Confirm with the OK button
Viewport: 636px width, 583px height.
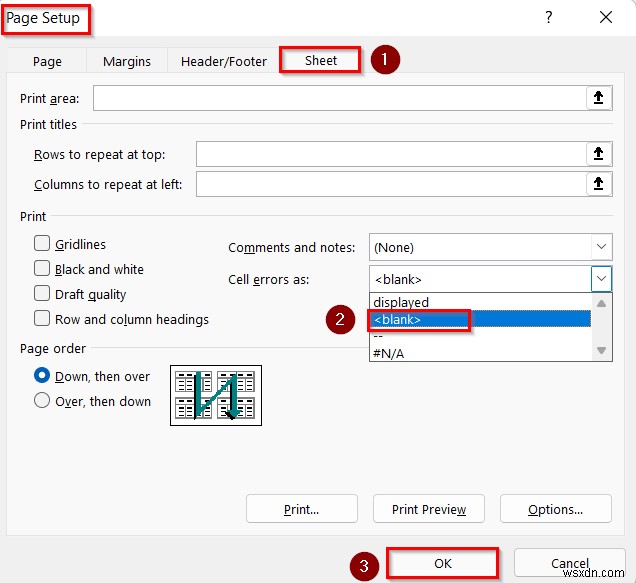(x=443, y=563)
